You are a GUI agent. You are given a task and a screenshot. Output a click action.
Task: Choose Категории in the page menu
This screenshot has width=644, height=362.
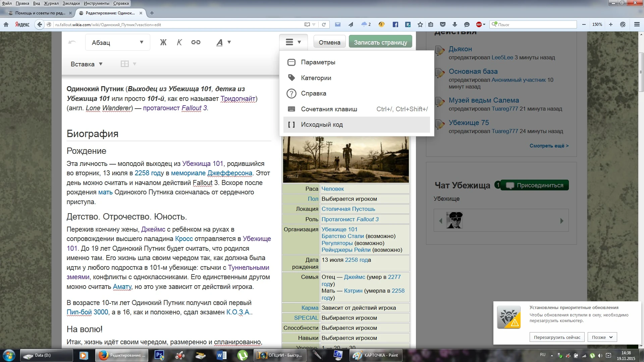[316, 78]
